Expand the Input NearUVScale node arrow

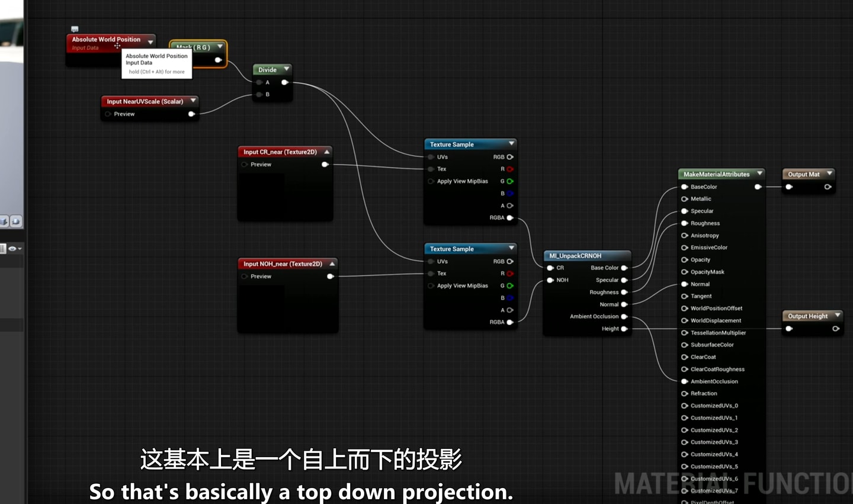[193, 101]
